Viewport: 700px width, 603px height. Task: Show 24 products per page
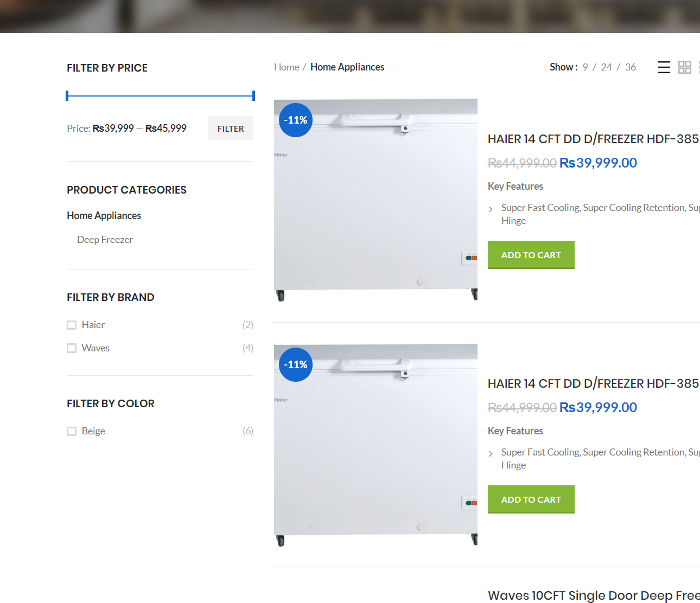point(606,67)
